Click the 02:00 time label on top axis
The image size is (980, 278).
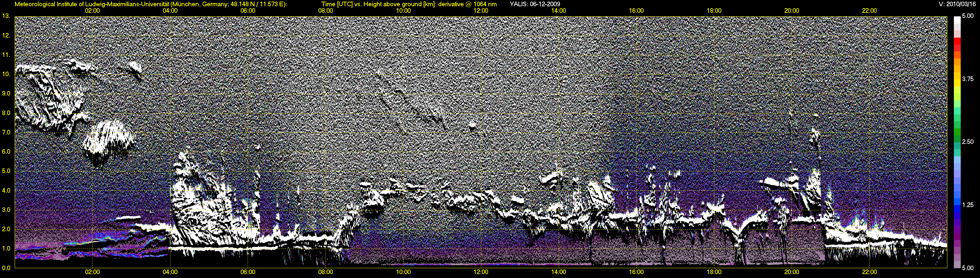tap(92, 11)
